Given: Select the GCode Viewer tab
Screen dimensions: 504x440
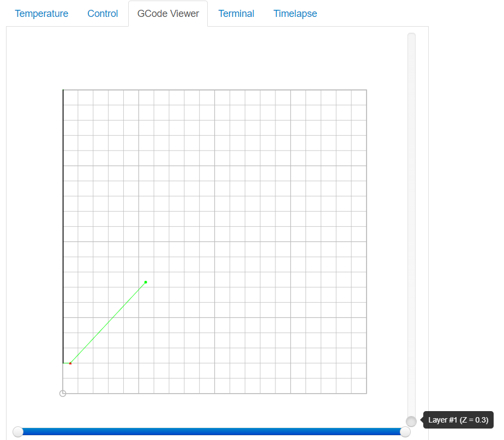Looking at the screenshot, I should (x=167, y=13).
